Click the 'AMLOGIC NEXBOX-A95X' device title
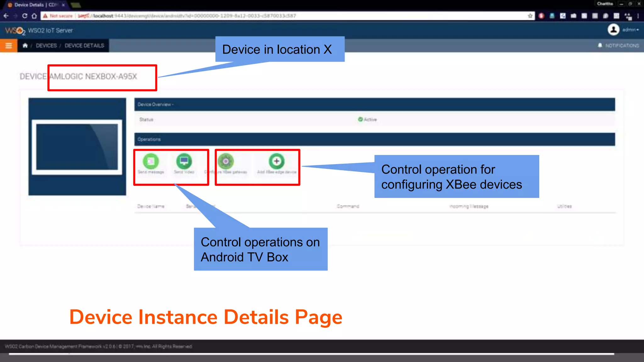This screenshot has height=362, width=644. click(93, 77)
